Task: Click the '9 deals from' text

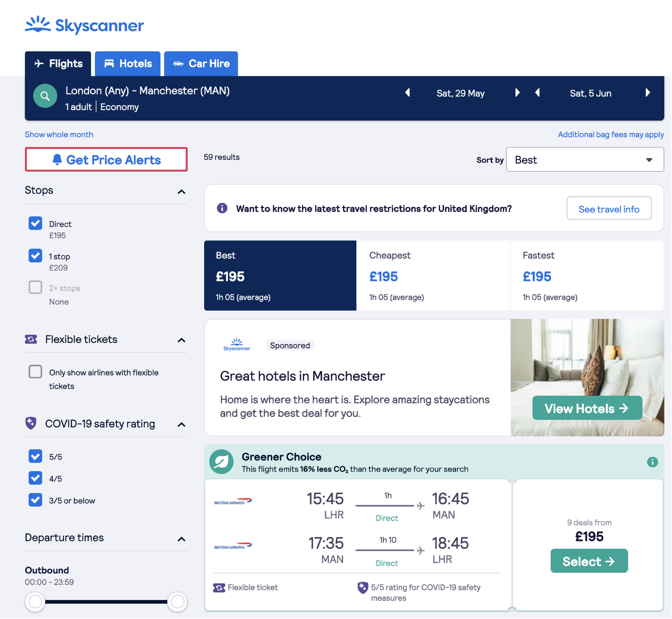Action: click(x=589, y=522)
